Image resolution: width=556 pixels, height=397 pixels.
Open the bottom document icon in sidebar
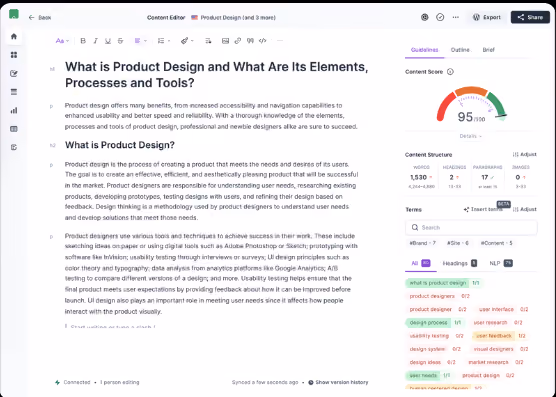pos(14,147)
